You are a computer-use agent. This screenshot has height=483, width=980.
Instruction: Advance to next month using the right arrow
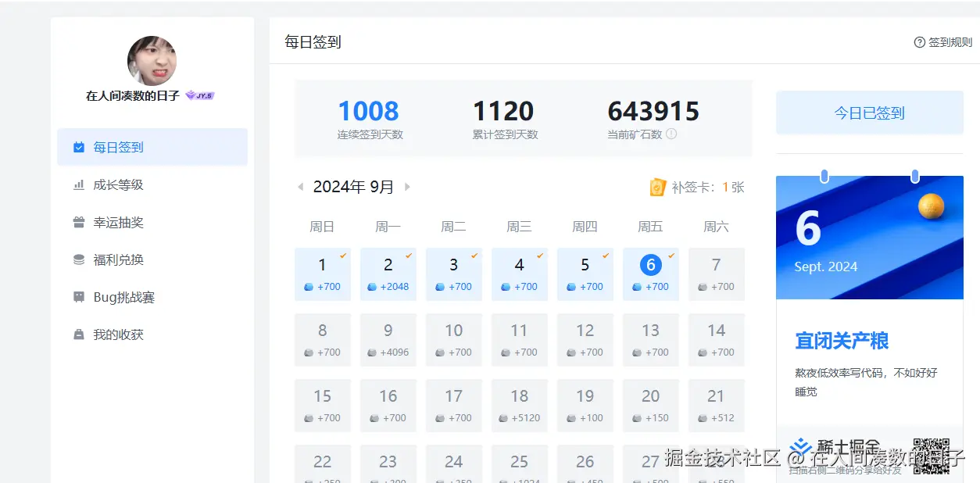coord(406,187)
